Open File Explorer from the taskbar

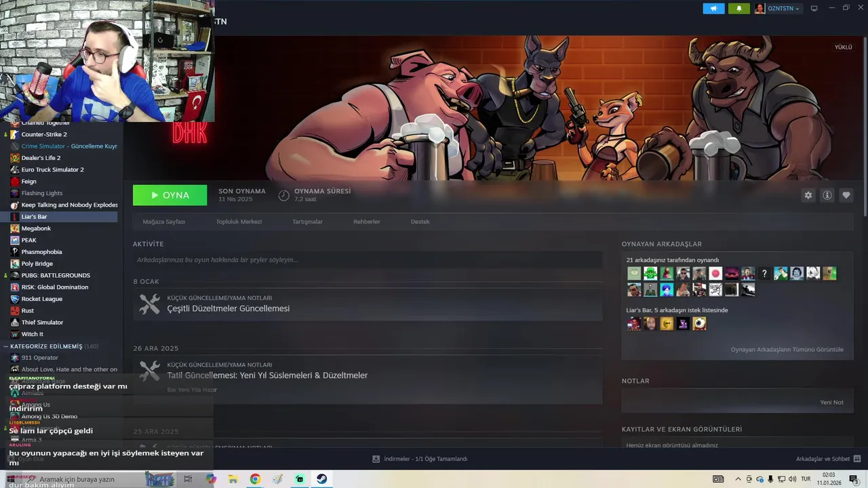(233, 479)
